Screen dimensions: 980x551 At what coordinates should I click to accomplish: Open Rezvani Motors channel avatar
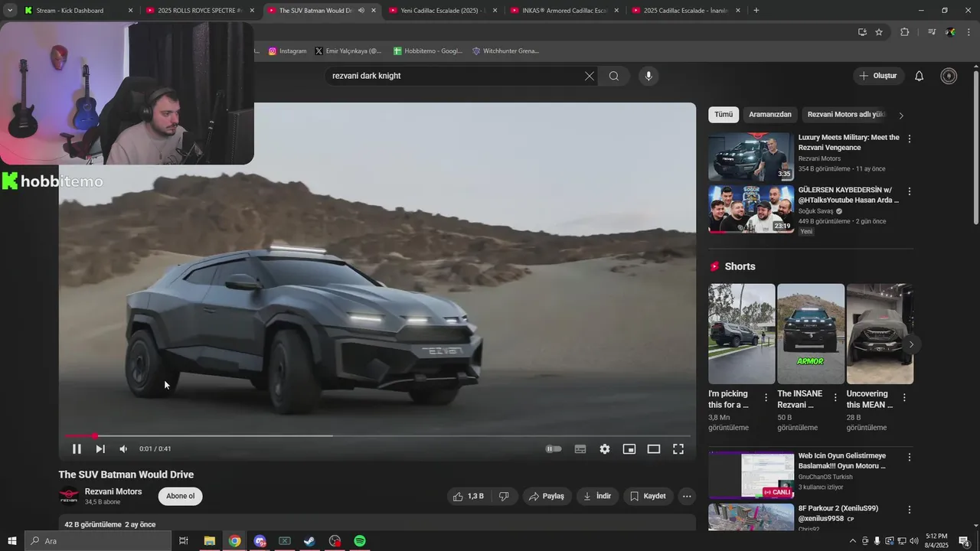pos(69,496)
